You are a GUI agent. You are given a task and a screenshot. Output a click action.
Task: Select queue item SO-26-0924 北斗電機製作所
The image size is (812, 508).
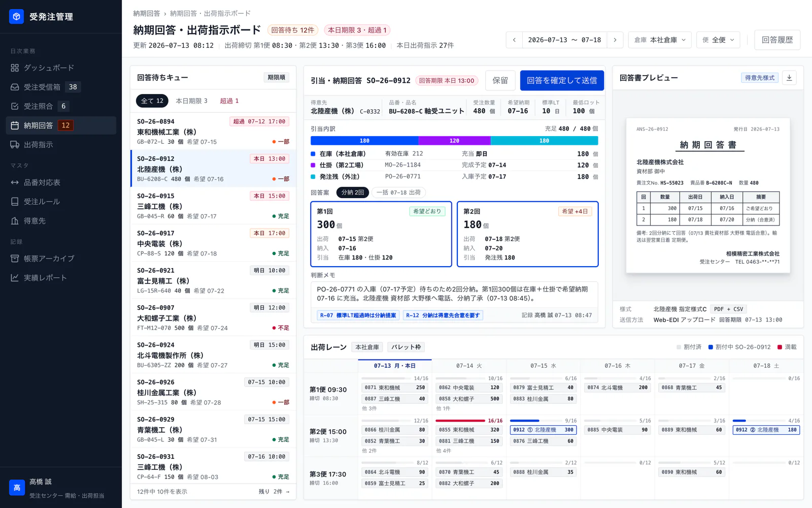213,355
